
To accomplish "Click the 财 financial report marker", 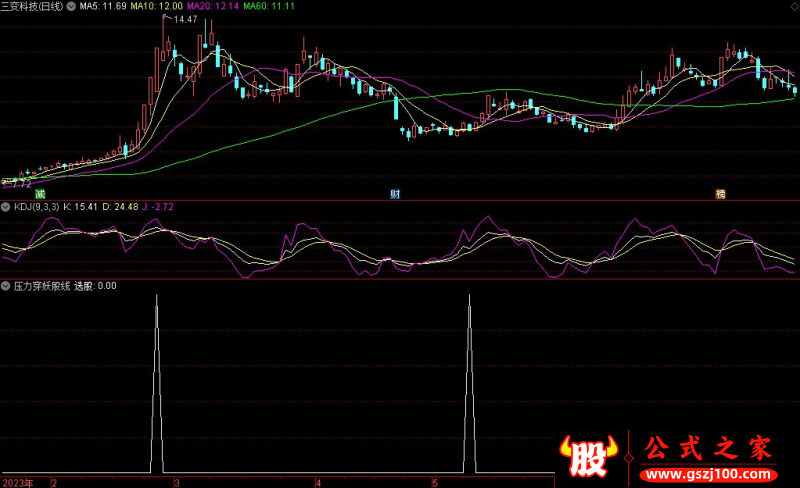I will [x=396, y=192].
